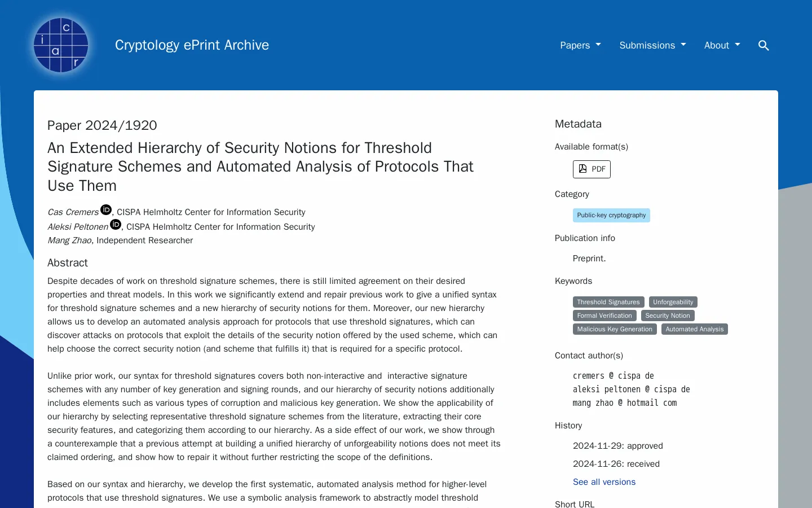Click the cremers contact email address
812x508 pixels.
pos(614,376)
